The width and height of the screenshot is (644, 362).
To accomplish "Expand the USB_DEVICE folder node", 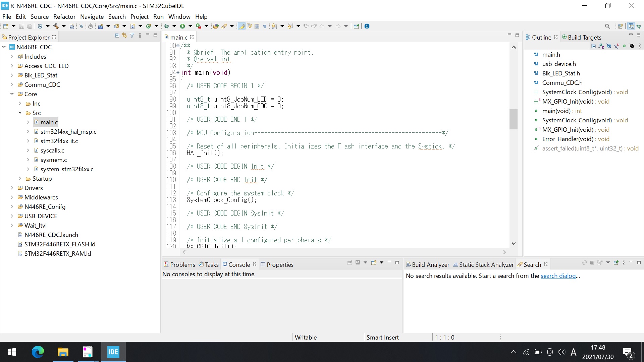I will [12, 216].
